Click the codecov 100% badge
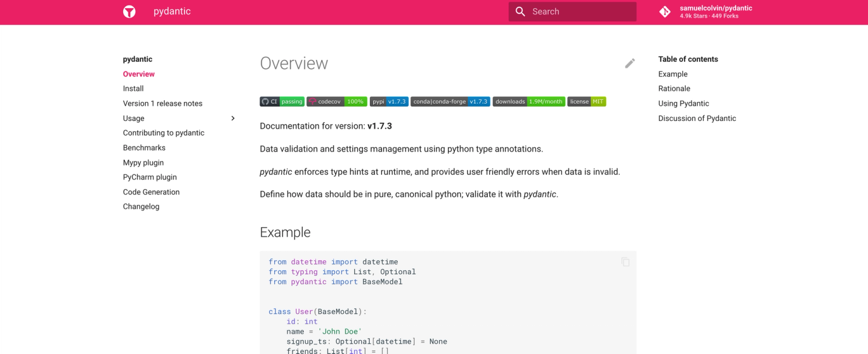The width and height of the screenshot is (868, 354). [337, 101]
